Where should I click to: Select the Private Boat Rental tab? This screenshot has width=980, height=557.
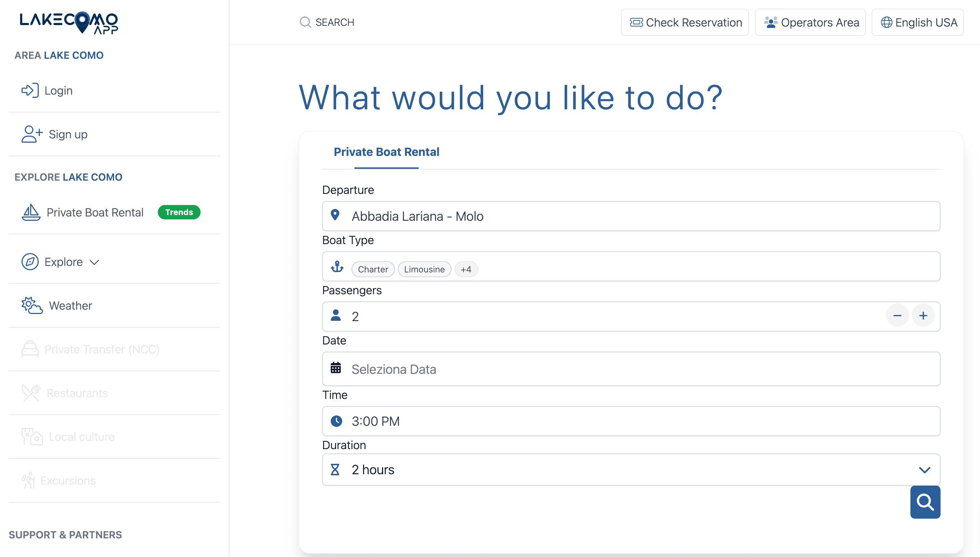(x=386, y=152)
